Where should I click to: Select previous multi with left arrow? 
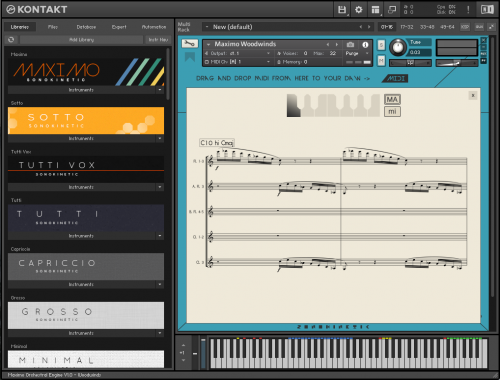point(361,27)
